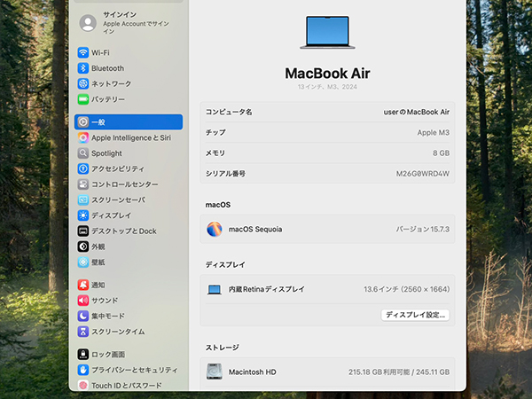
Task: Go to ディスプレイ in the sidebar
Action: point(111,215)
